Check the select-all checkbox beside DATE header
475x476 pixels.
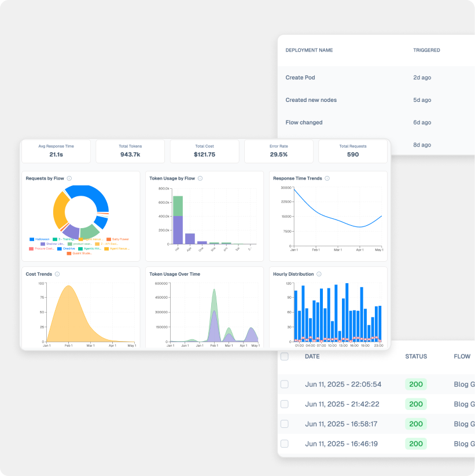(285, 356)
